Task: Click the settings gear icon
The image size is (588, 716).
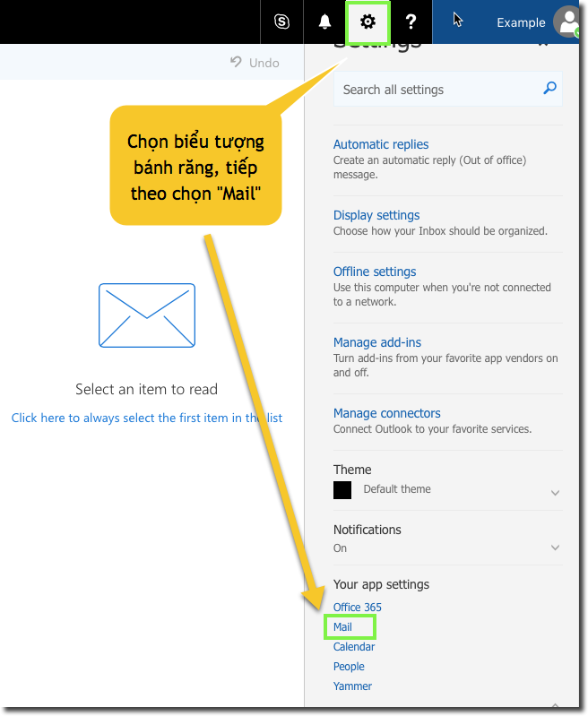Action: coord(367,22)
